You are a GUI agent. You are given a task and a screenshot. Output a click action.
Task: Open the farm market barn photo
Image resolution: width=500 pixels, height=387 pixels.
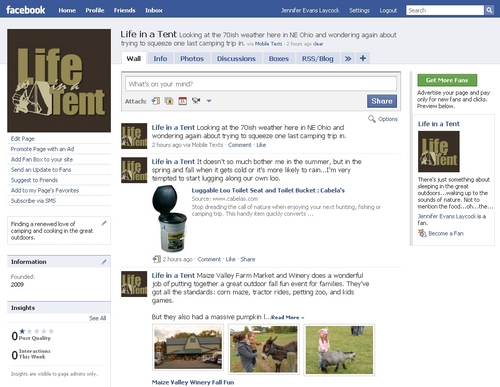tap(188, 347)
